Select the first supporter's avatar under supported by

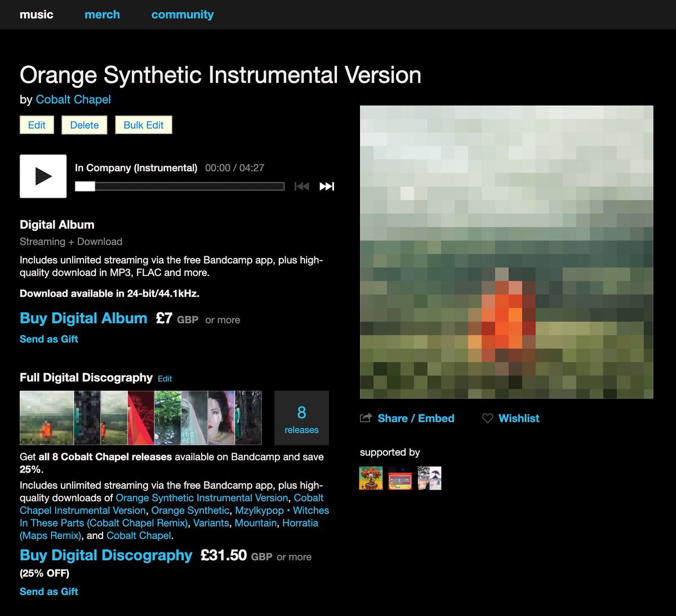(x=370, y=478)
